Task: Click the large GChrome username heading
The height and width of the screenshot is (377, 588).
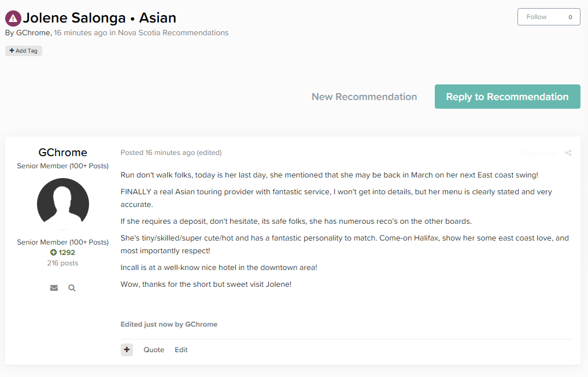Action: (x=62, y=153)
